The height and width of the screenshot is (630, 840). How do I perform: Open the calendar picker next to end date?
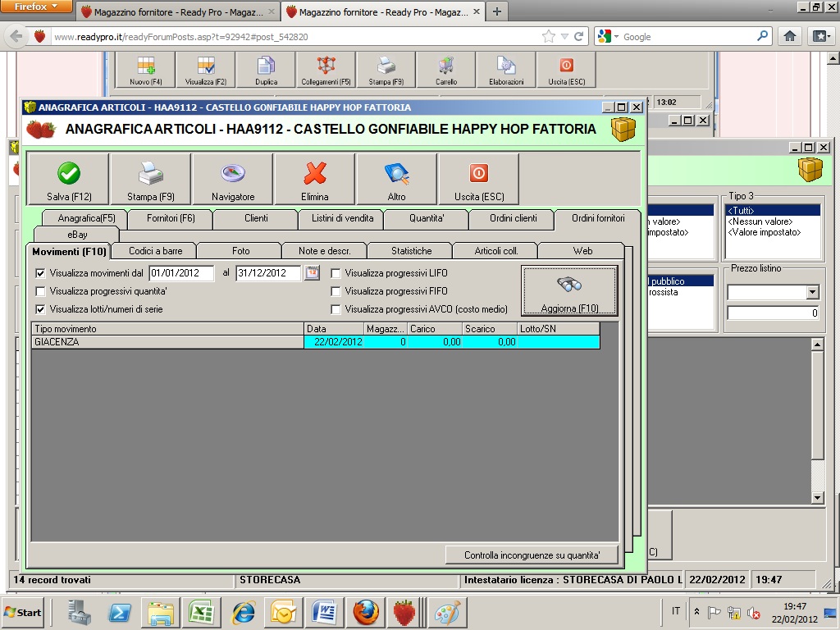tap(312, 273)
